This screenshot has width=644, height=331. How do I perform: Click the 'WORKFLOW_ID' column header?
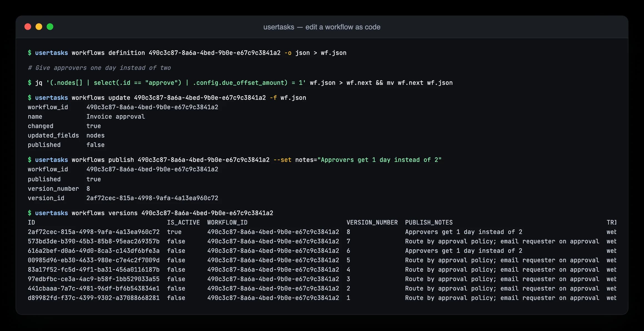[227, 222]
